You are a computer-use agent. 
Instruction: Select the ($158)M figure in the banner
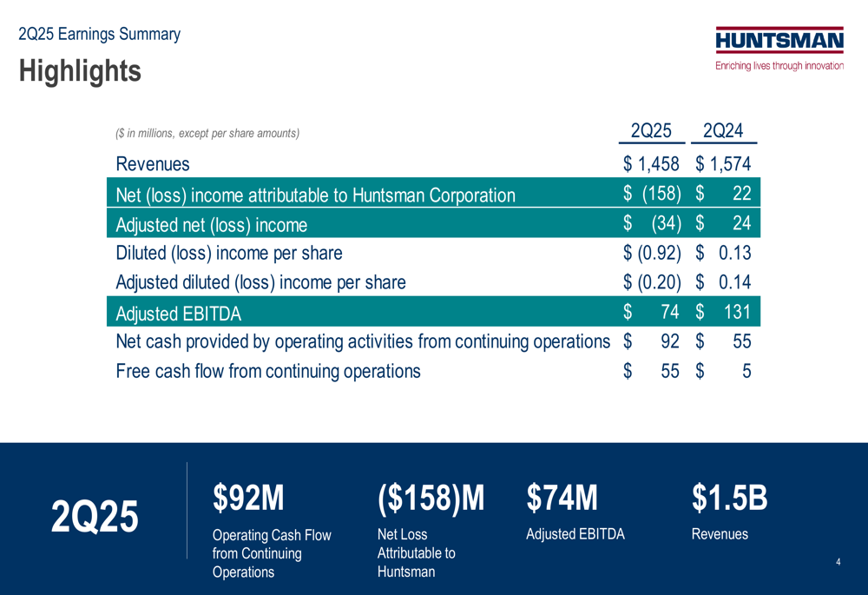click(x=431, y=498)
